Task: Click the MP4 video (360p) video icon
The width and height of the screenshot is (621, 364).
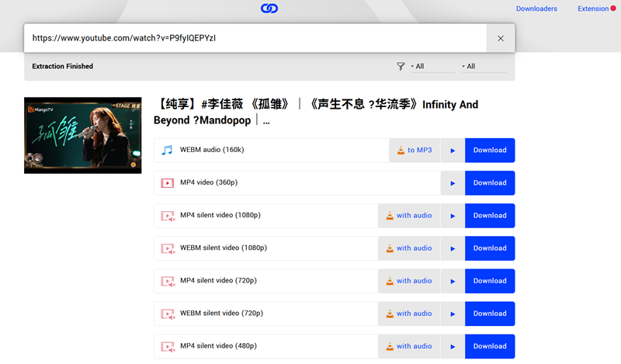Action: (x=167, y=183)
